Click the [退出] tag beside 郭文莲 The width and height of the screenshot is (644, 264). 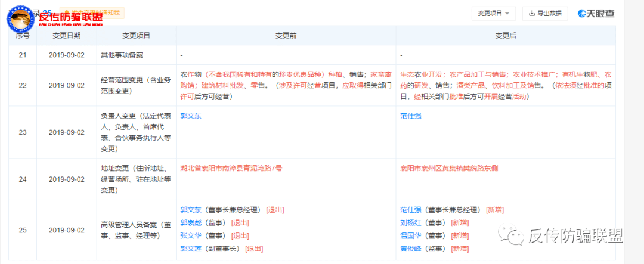coord(254,249)
